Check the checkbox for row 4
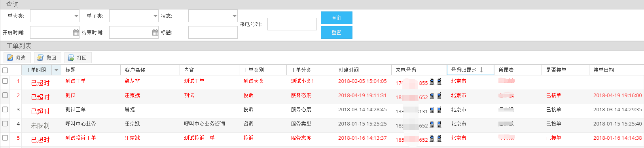This screenshot has height=148, width=644. 5,124
